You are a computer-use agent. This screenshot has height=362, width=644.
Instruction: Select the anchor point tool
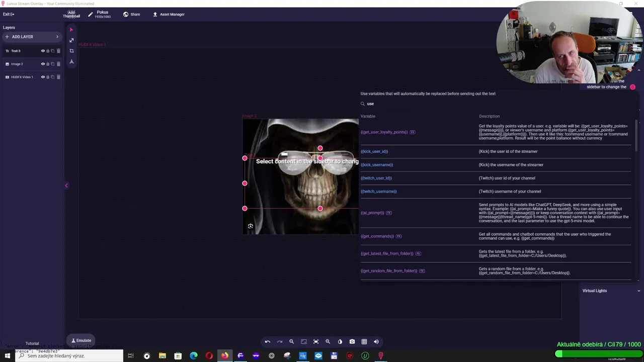pos(71,61)
